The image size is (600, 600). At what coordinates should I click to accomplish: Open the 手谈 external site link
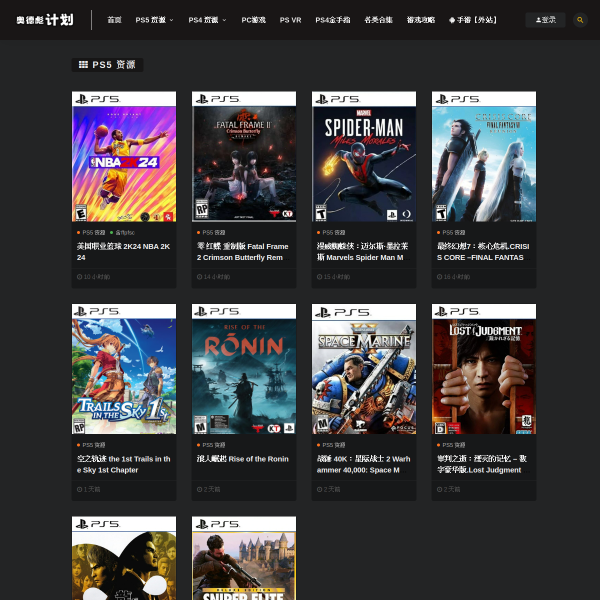(x=473, y=20)
